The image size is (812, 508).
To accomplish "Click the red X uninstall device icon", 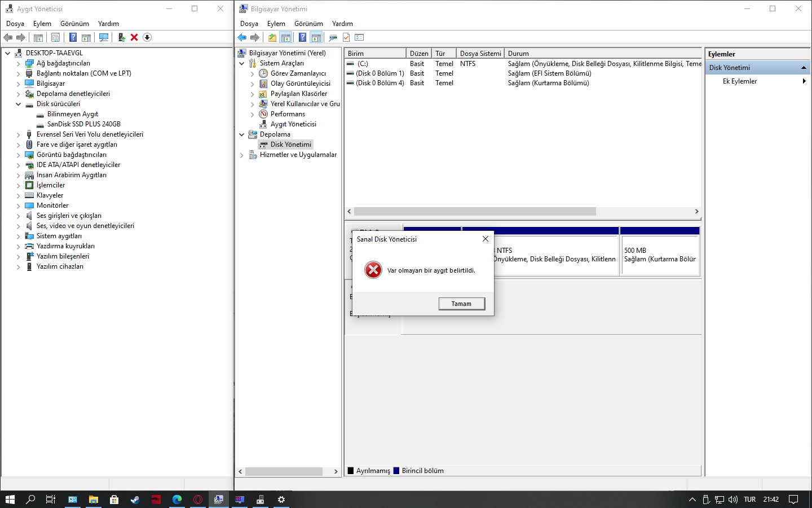I will [x=134, y=37].
